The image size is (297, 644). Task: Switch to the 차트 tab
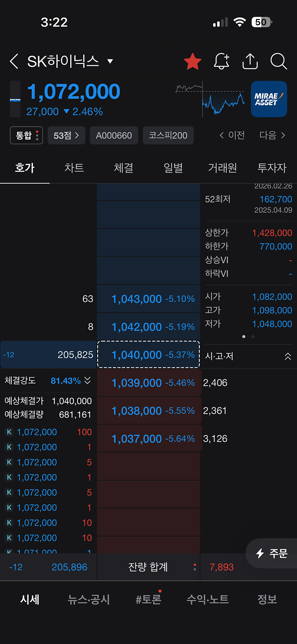74,168
